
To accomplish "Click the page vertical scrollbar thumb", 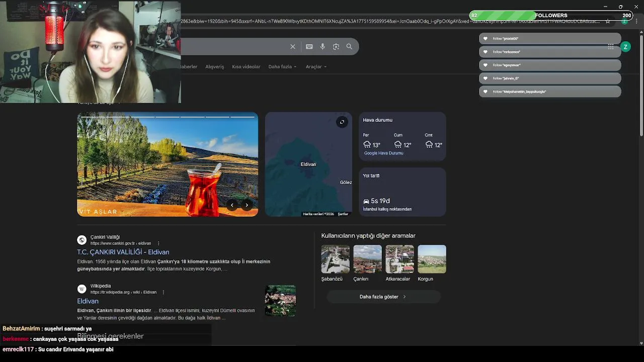I will tap(641, 84).
